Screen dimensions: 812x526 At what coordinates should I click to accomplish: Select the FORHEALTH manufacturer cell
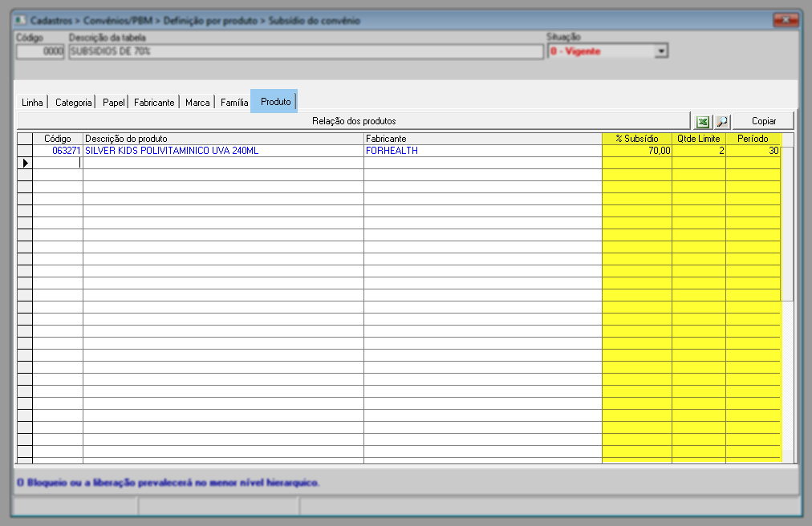coord(483,151)
